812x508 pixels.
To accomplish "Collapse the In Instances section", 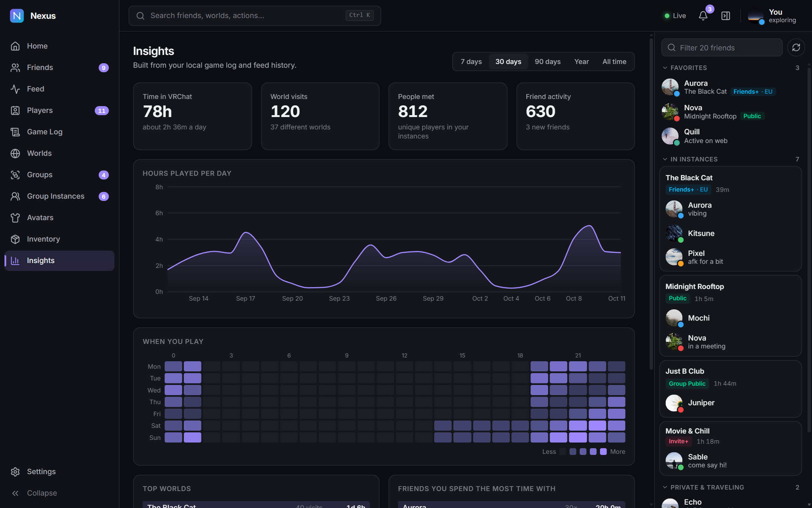I will click(x=665, y=159).
